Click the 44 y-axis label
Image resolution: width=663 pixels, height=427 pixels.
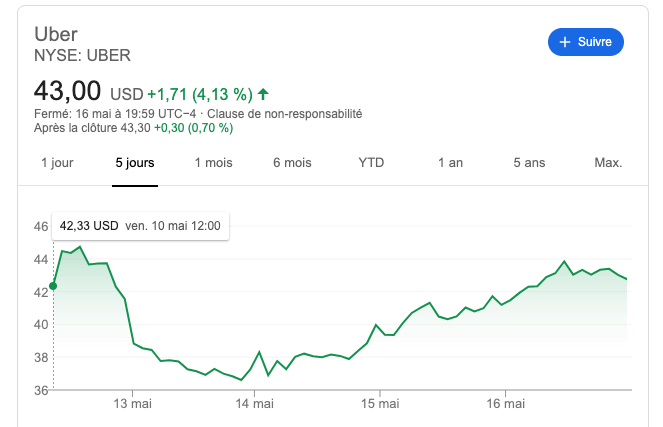pyautogui.click(x=41, y=260)
